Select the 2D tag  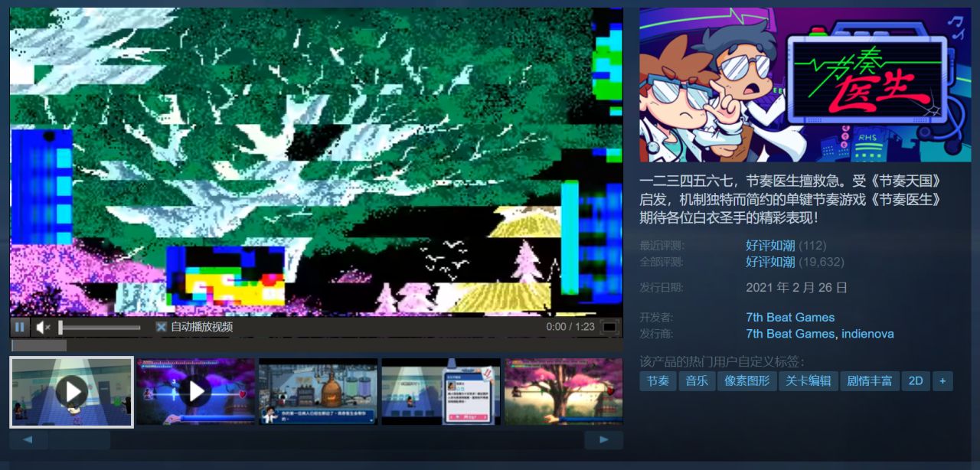(x=916, y=380)
